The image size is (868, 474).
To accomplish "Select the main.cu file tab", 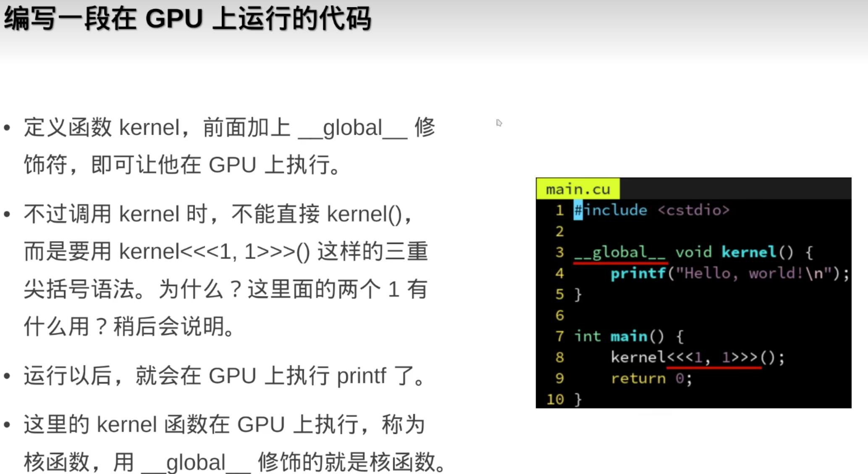I will point(578,189).
